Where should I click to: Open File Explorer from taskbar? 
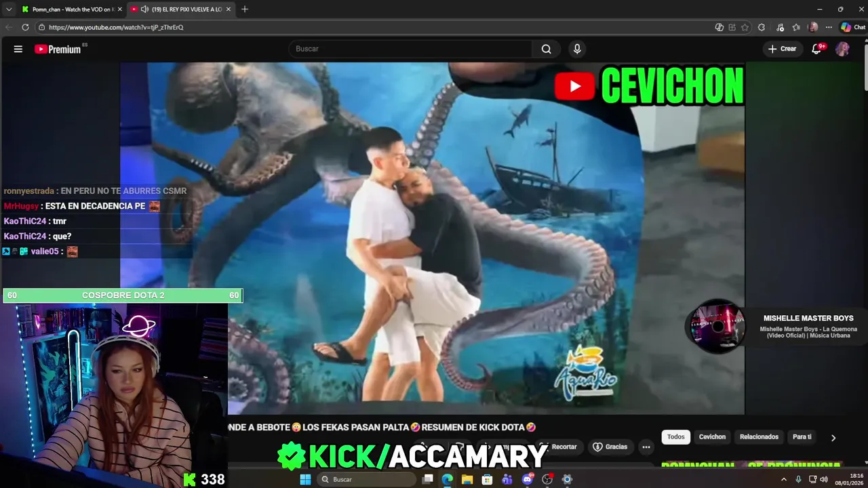tap(467, 479)
